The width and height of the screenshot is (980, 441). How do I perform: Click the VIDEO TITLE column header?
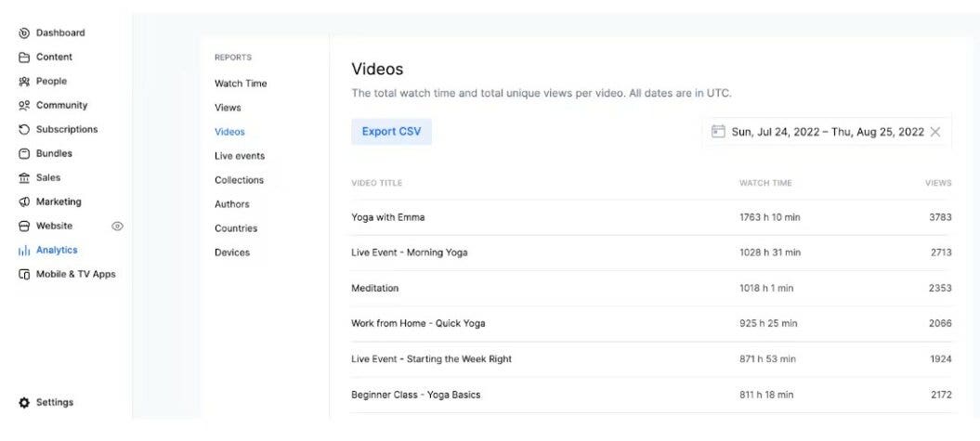coord(376,183)
